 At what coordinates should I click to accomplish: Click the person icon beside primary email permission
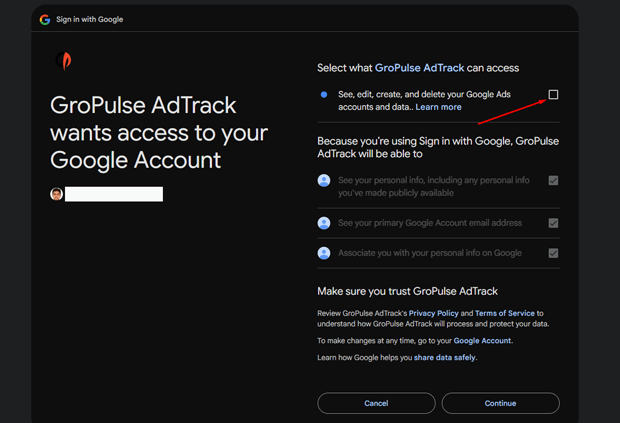coord(324,223)
